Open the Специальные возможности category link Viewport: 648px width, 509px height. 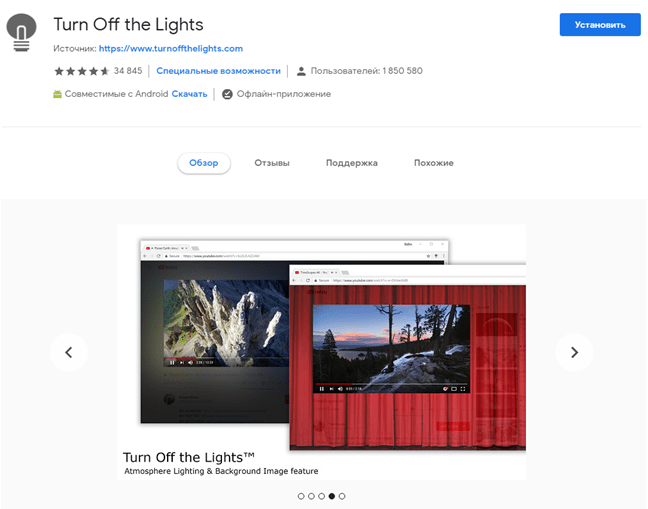(218, 71)
